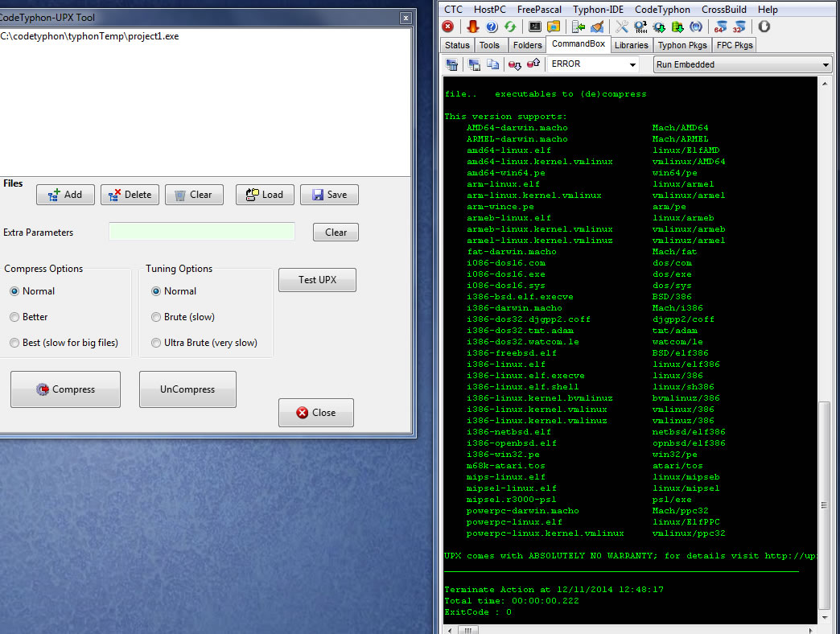Screen dimensions: 840x634
Task: Click the green refresh arrows icon
Action: tap(510, 27)
